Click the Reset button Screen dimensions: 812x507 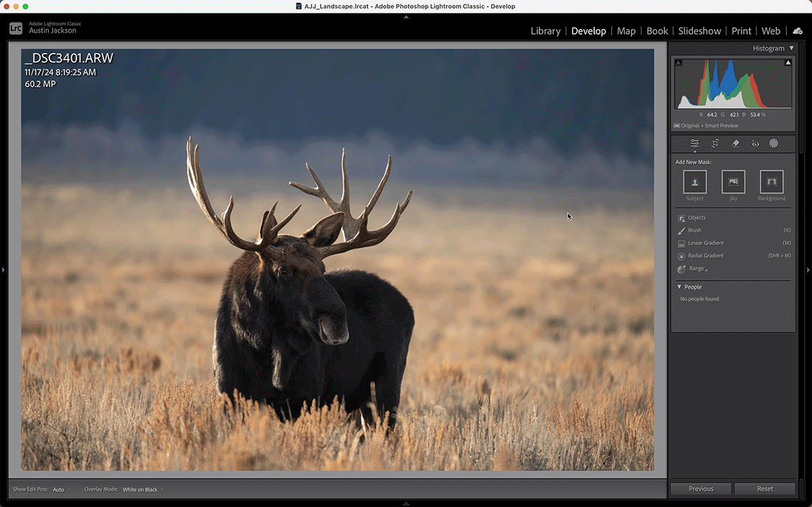pyautogui.click(x=765, y=489)
